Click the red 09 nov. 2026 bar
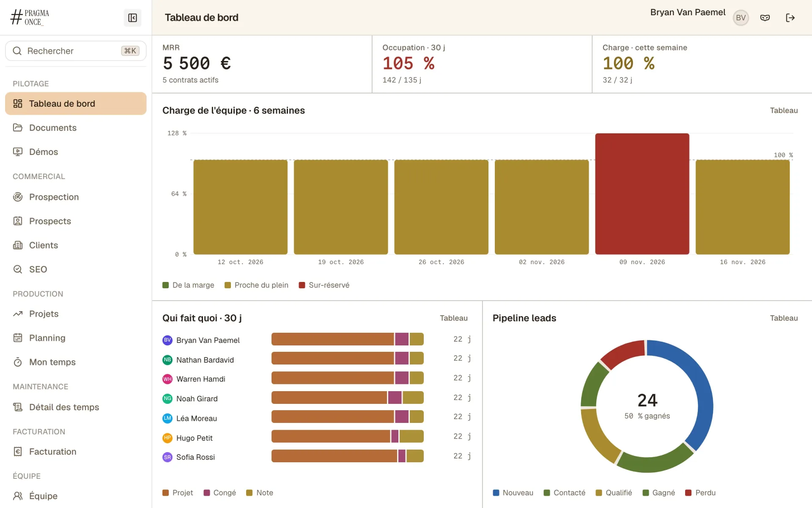This screenshot has height=508, width=812. (x=642, y=194)
